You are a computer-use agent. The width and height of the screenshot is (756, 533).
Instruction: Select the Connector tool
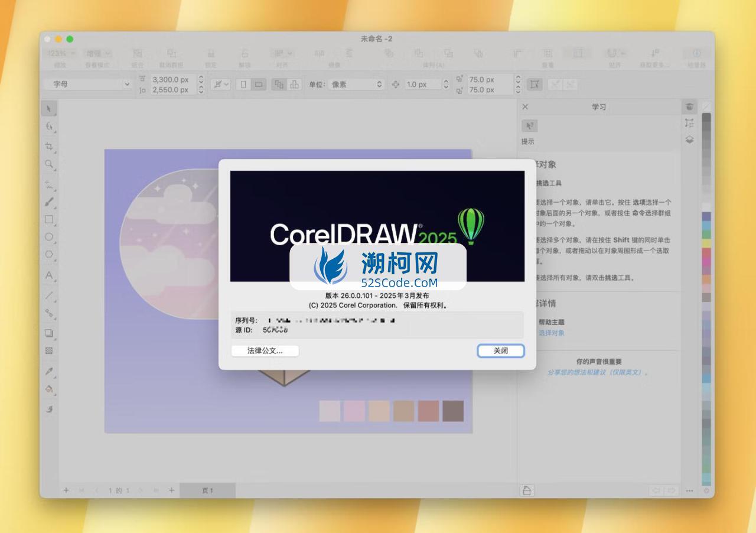tap(49, 313)
